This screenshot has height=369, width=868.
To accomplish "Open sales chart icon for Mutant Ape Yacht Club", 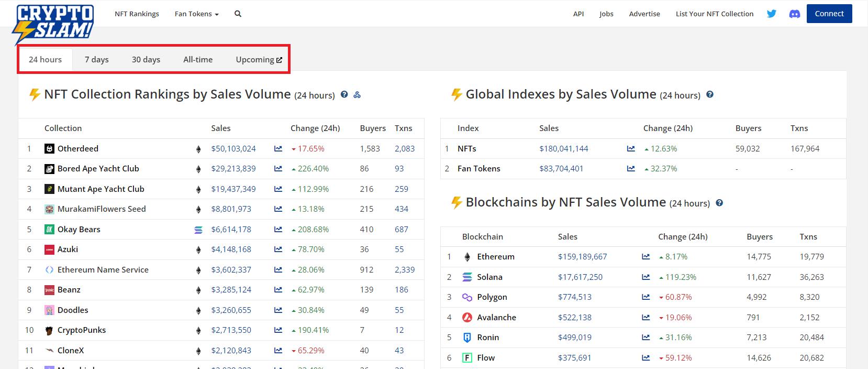I will 278,189.
